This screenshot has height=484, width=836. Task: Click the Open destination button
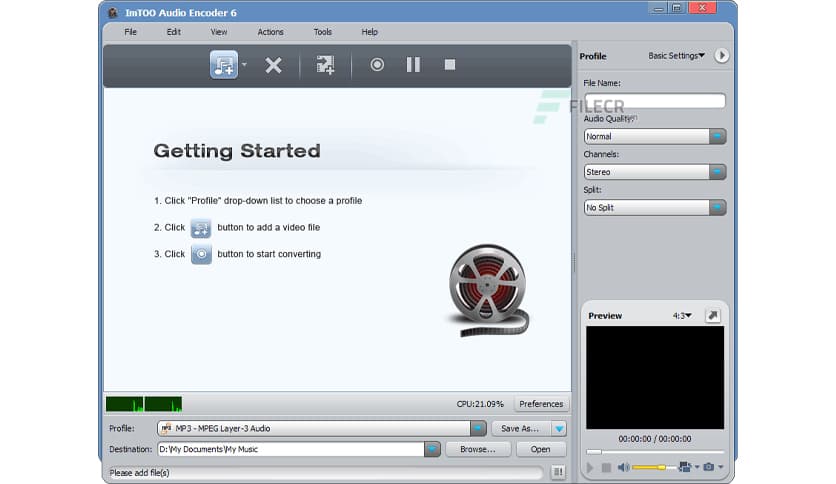(x=541, y=449)
